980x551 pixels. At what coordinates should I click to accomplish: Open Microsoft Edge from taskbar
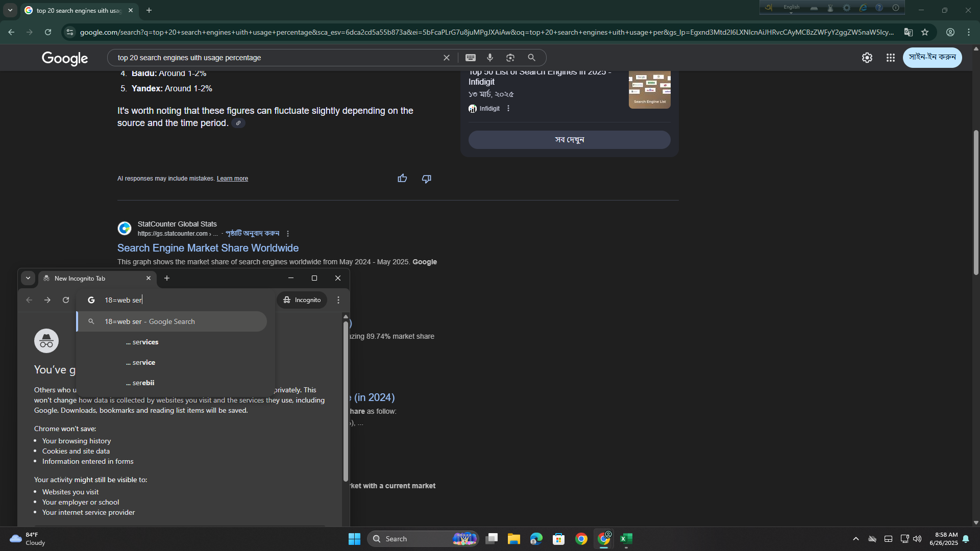pyautogui.click(x=536, y=539)
